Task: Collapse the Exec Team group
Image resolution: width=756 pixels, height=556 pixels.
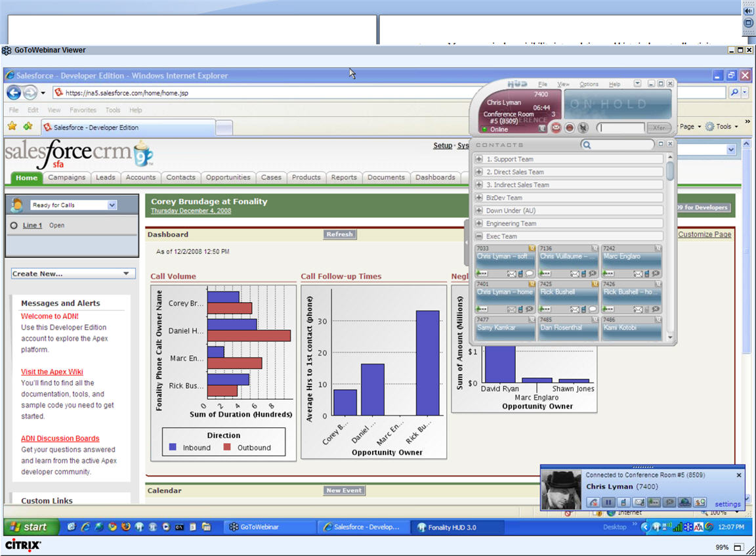Action: pos(479,236)
